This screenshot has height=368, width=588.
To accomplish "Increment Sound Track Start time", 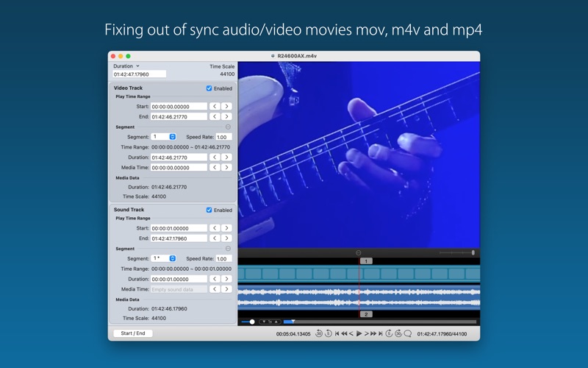I will (226, 228).
